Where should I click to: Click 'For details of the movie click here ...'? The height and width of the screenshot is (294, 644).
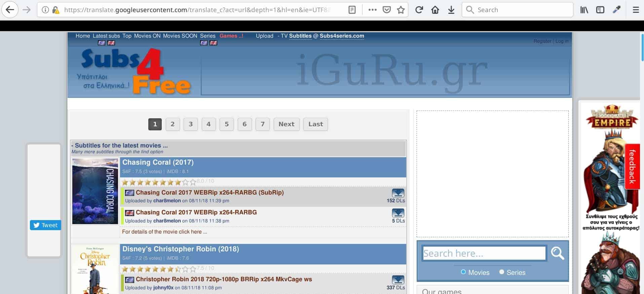tap(164, 232)
